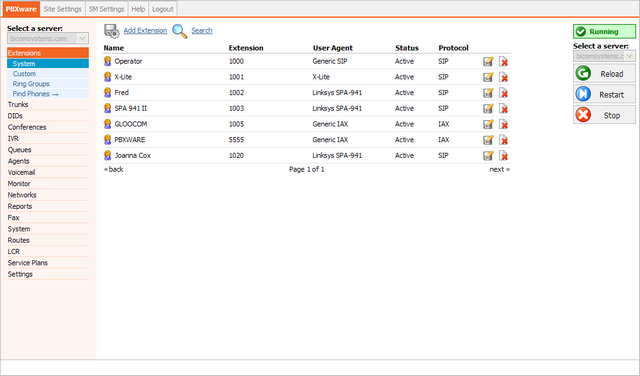The width and height of the screenshot is (640, 376).
Task: Open the right-side server selection dropdown
Action: pyautogui.click(x=604, y=56)
